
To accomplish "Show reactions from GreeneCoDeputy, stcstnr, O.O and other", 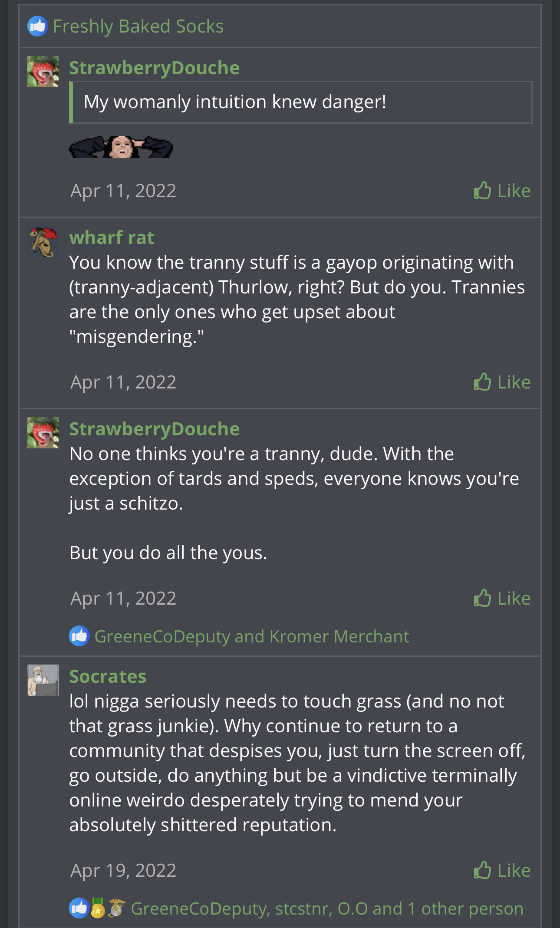I will point(327,909).
